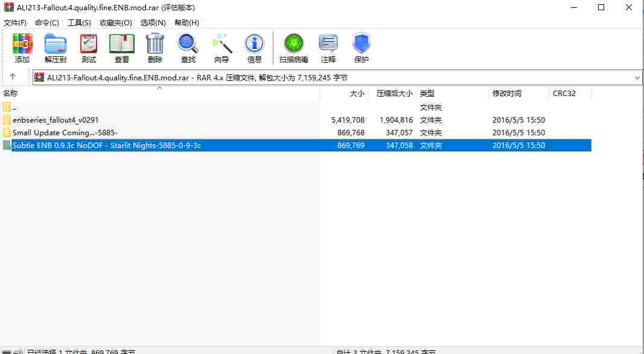This screenshot has height=354, width=644.
Task: Click the packed size value 347,057
Action: coord(399,133)
